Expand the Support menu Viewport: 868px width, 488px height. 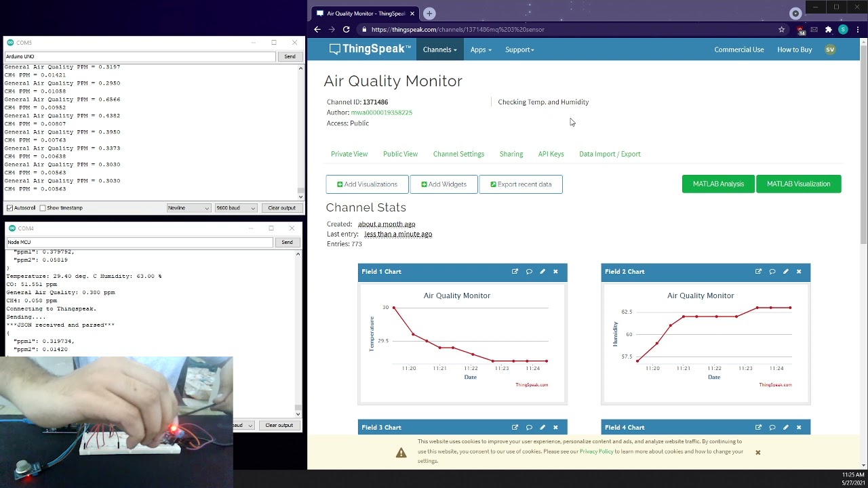(x=519, y=49)
